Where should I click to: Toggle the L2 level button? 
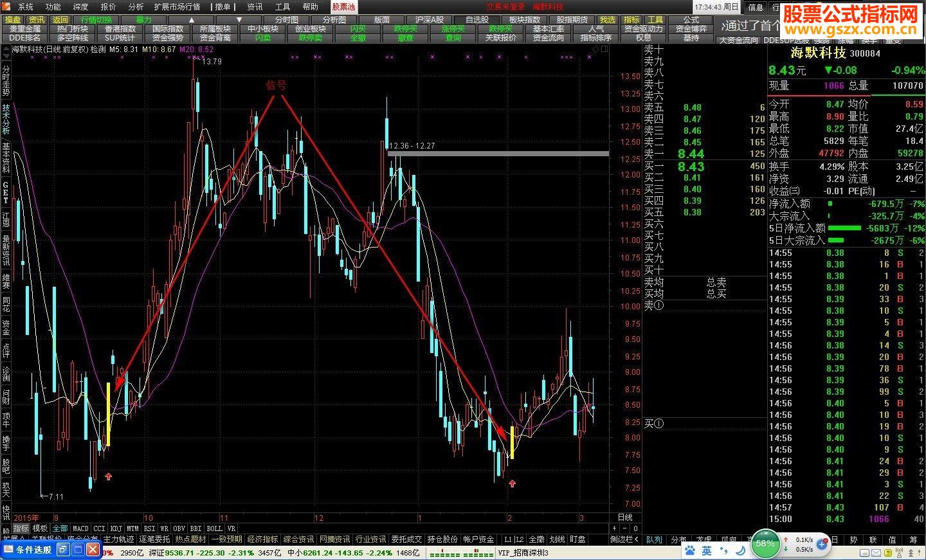520,539
